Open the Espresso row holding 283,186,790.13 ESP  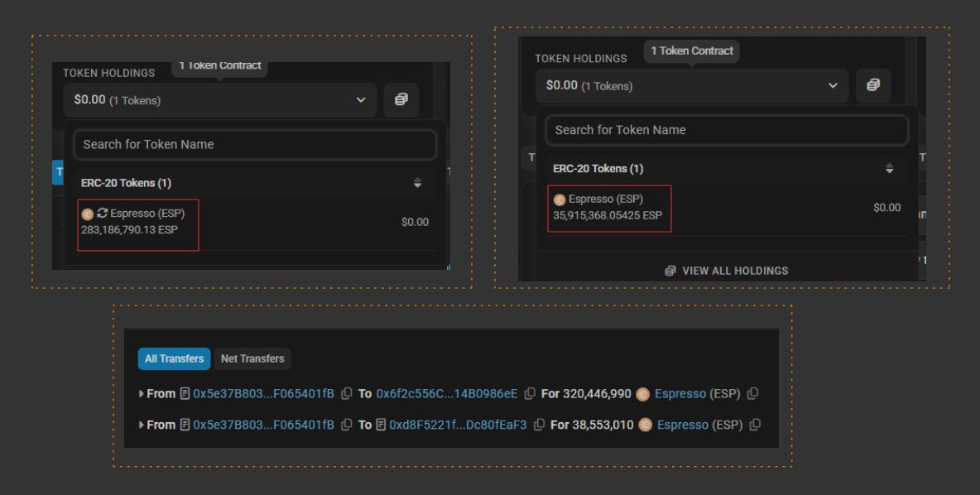point(255,222)
